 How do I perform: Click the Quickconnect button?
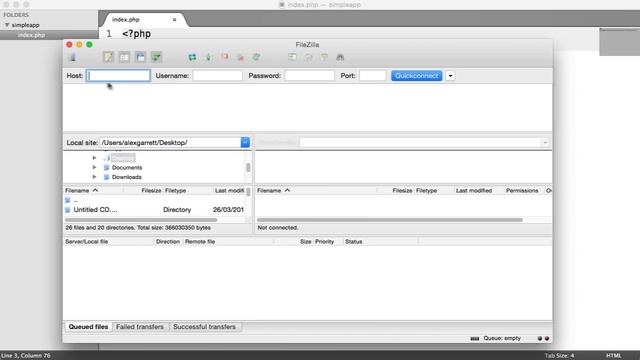click(x=417, y=76)
